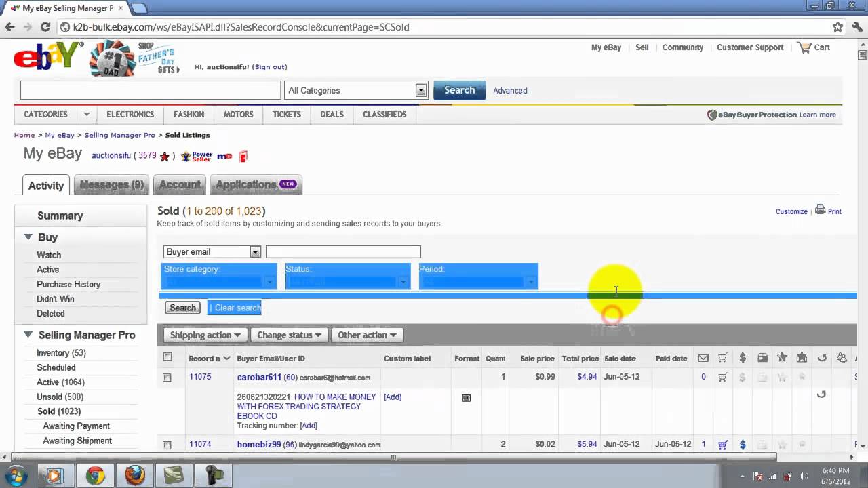Screen dimensions: 868x488
Task: Bookmark this page with the star icon
Action: pos(837,27)
